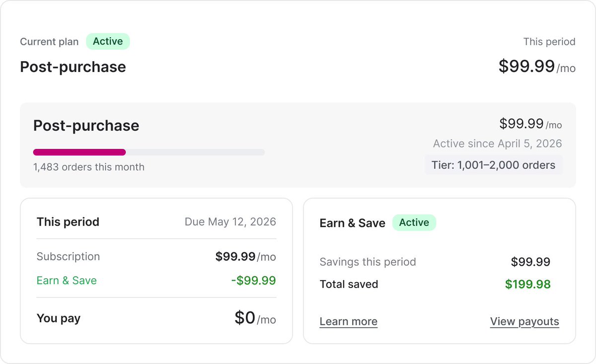Click the This period card heading
Image resolution: width=596 pixels, height=364 pixels.
68,222
